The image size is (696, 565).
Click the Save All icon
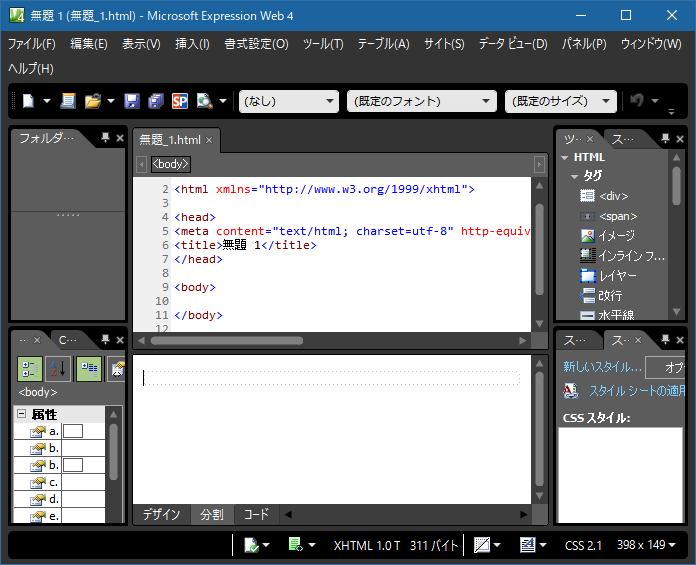click(156, 101)
